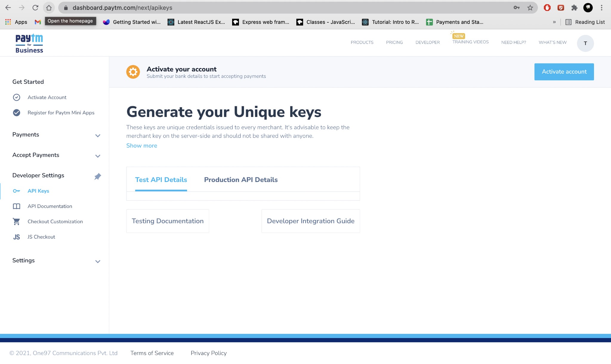Click the JS icon for JS Checkout

click(x=16, y=237)
